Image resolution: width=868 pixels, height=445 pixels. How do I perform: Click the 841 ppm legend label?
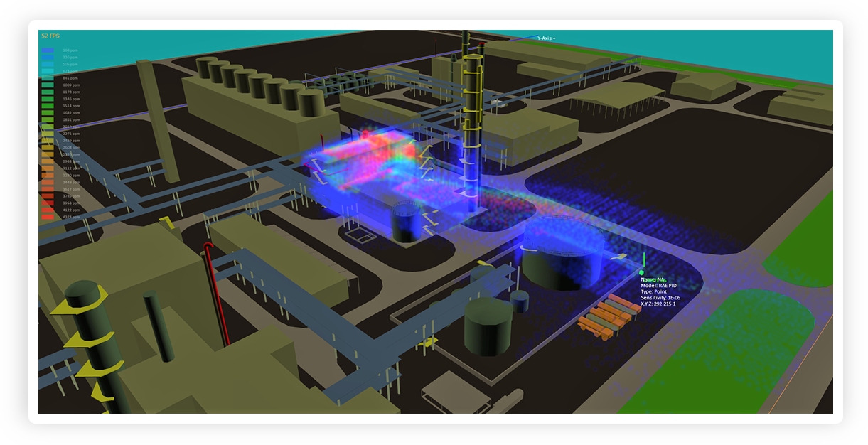[x=70, y=78]
